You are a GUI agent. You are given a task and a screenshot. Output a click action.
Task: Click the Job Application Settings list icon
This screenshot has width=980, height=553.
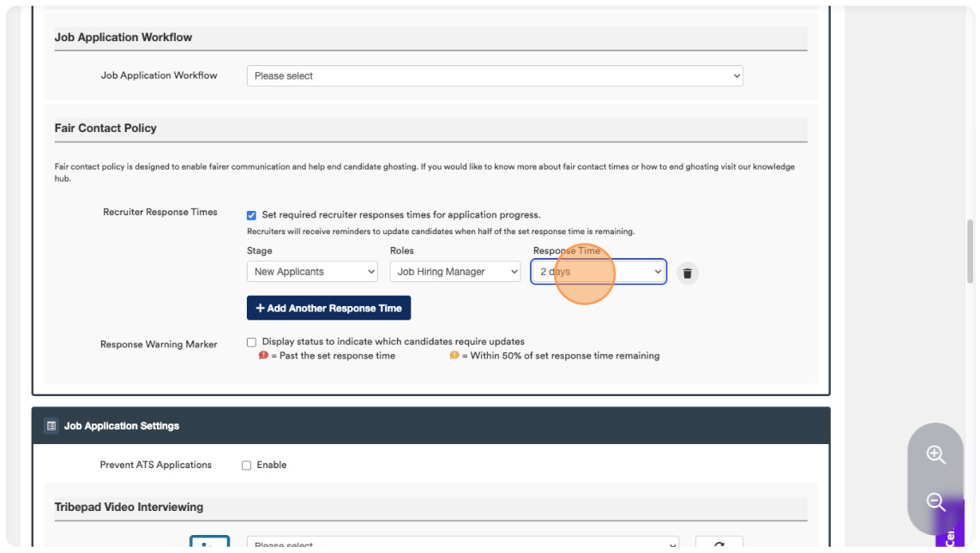pyautogui.click(x=51, y=425)
